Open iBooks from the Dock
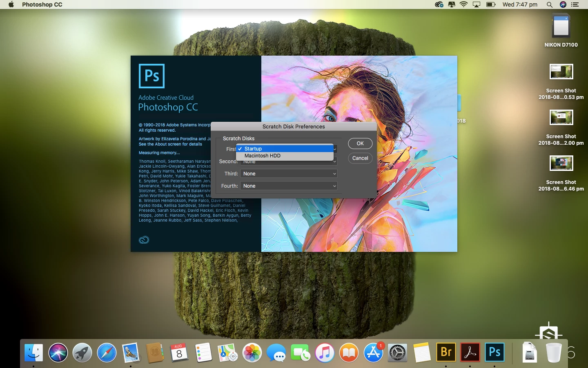This screenshot has width=588, height=368. coord(349,352)
